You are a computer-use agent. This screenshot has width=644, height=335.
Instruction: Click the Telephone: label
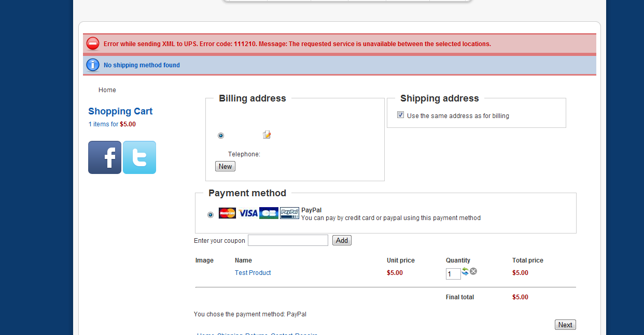click(244, 154)
